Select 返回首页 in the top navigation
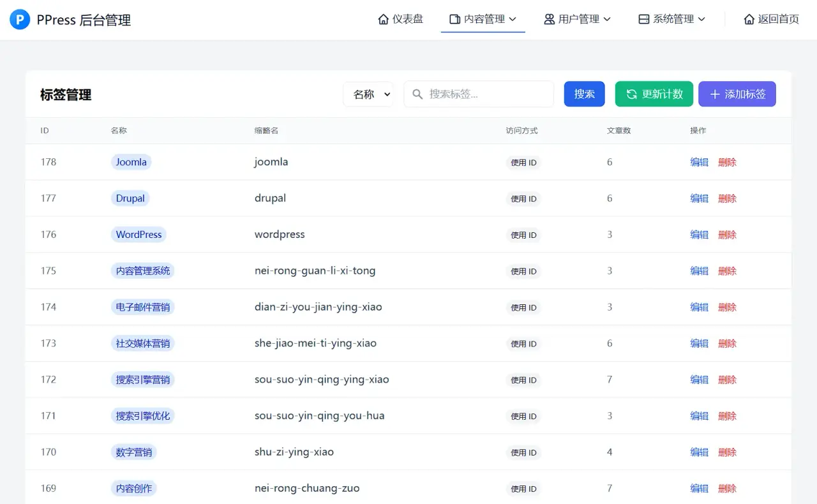 [771, 19]
